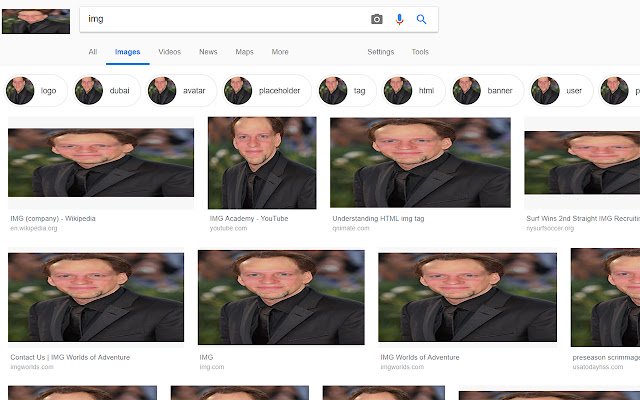Click the img.com source link
The width and height of the screenshot is (640, 400).
(x=211, y=367)
